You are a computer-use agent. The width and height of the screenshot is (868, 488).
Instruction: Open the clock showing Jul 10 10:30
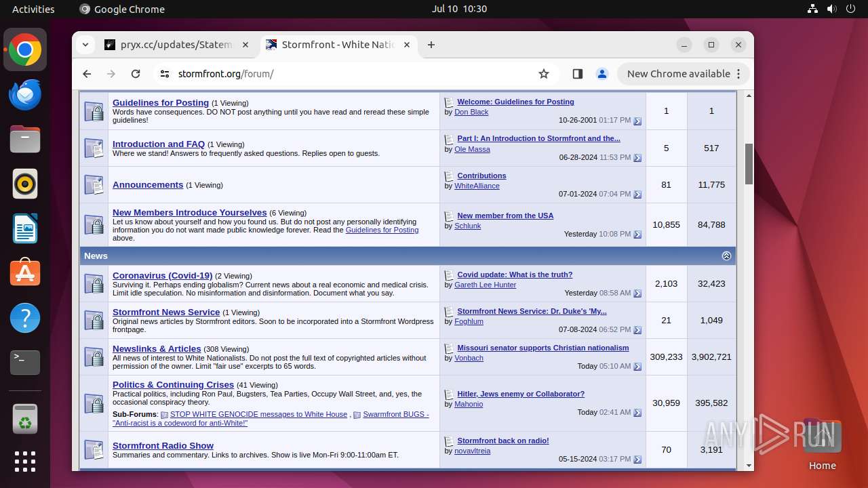pos(459,9)
